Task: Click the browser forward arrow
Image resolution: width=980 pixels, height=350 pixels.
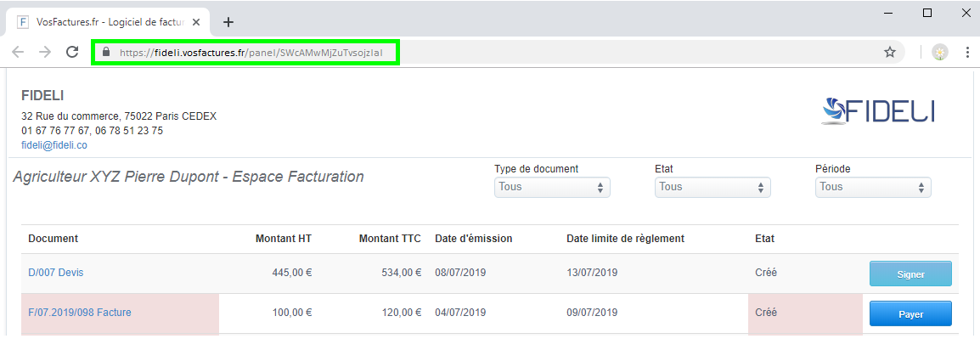Action: [x=45, y=52]
